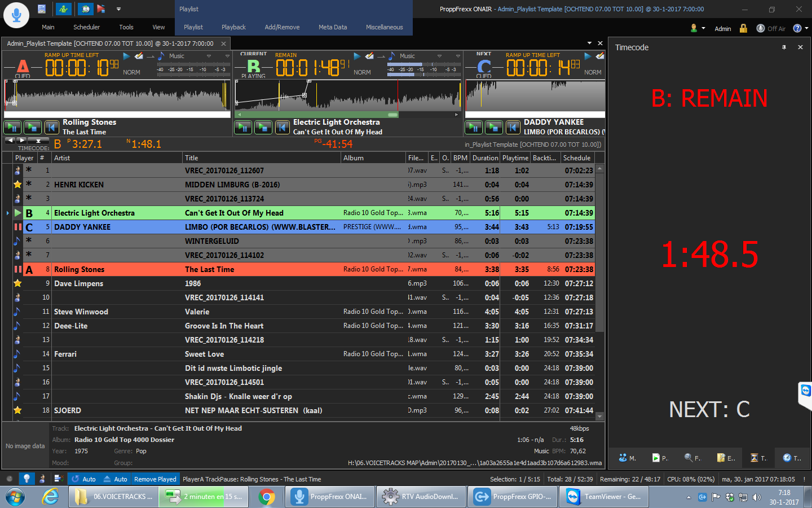Select the DADDY YANKEE playlist row
Image resolution: width=812 pixels, height=508 pixels.
304,227
